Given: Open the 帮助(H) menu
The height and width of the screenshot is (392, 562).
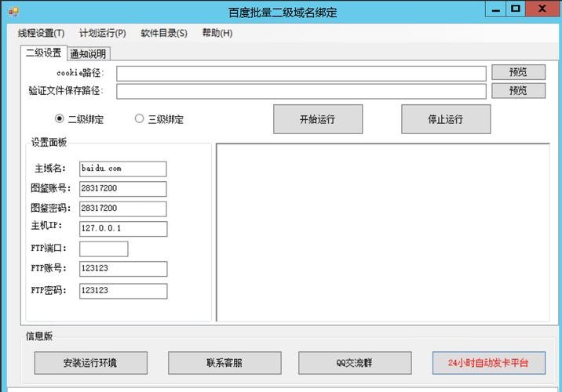Looking at the screenshot, I should 217,33.
